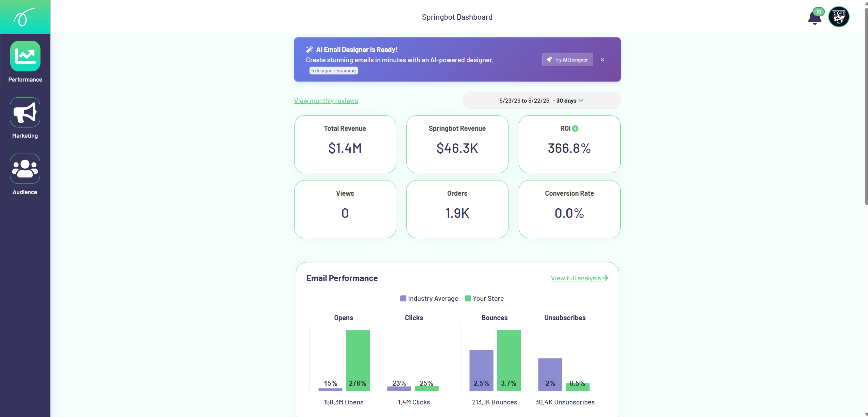
Task: Select the ROI 366.8% card
Action: click(x=569, y=144)
